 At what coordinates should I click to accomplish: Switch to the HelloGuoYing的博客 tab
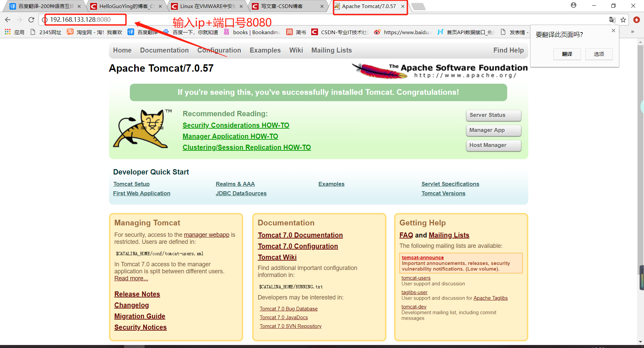tap(126, 6)
